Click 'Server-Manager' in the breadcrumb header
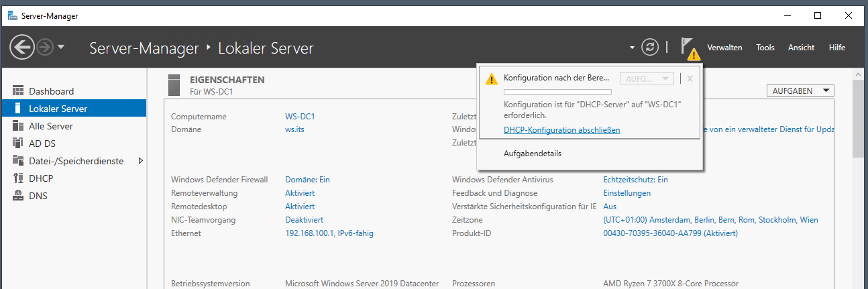This screenshot has width=868, height=289. (144, 48)
